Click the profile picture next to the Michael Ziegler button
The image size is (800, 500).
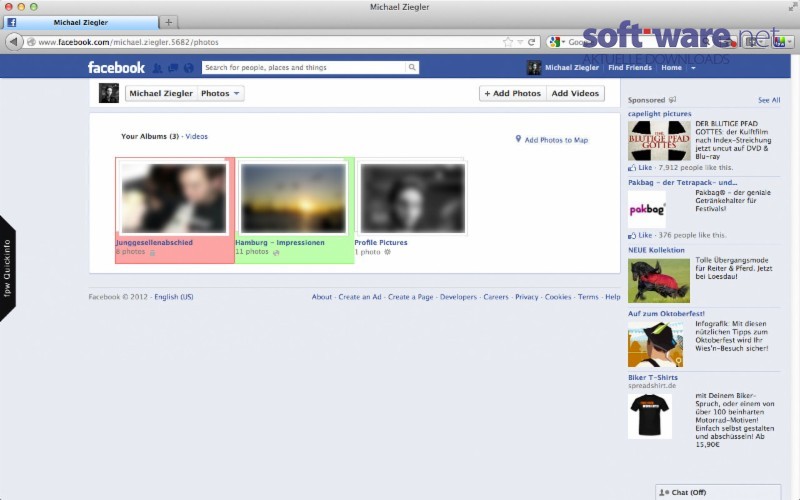(x=109, y=93)
